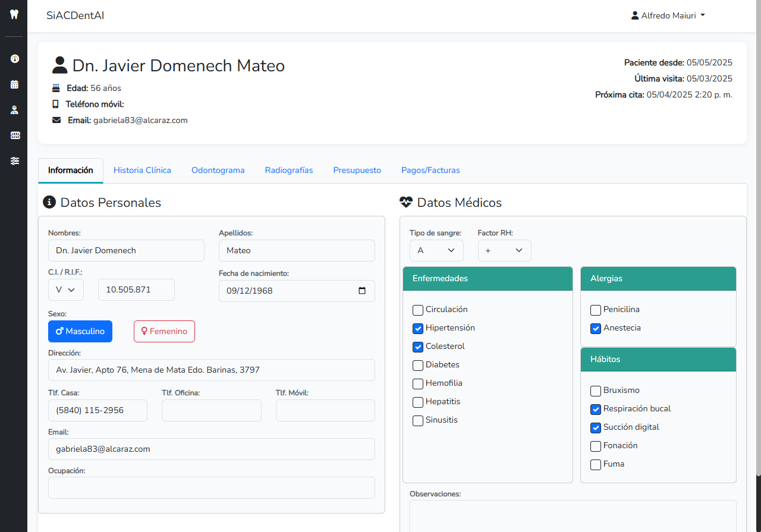Check the Bruxismo habit checkbox
Viewport: 761px width, 532px height.
pyautogui.click(x=596, y=391)
